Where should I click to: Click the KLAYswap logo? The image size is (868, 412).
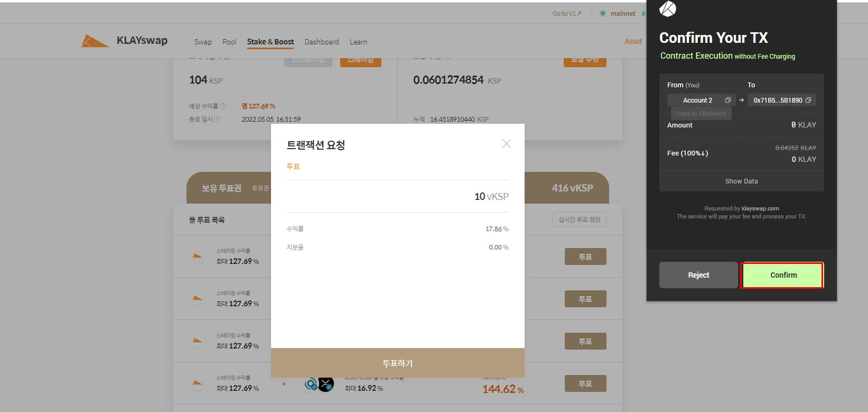[x=125, y=41]
